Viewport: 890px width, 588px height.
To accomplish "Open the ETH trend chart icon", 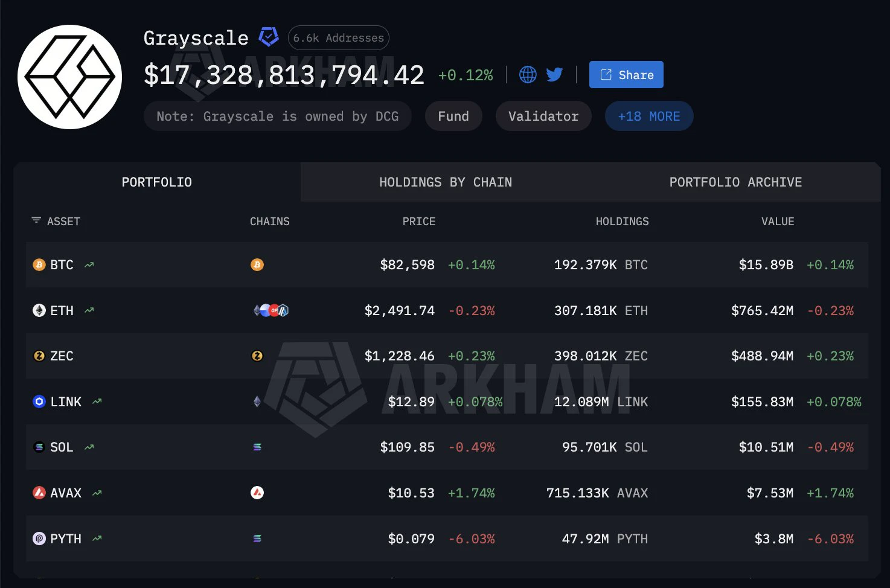I will [x=89, y=310].
